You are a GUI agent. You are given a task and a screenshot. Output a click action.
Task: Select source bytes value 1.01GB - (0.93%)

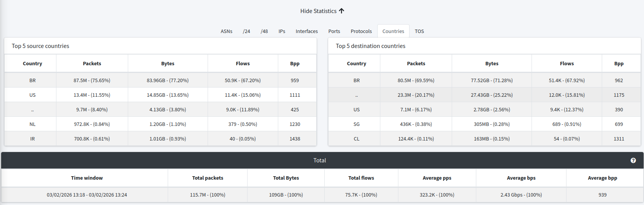point(168,139)
